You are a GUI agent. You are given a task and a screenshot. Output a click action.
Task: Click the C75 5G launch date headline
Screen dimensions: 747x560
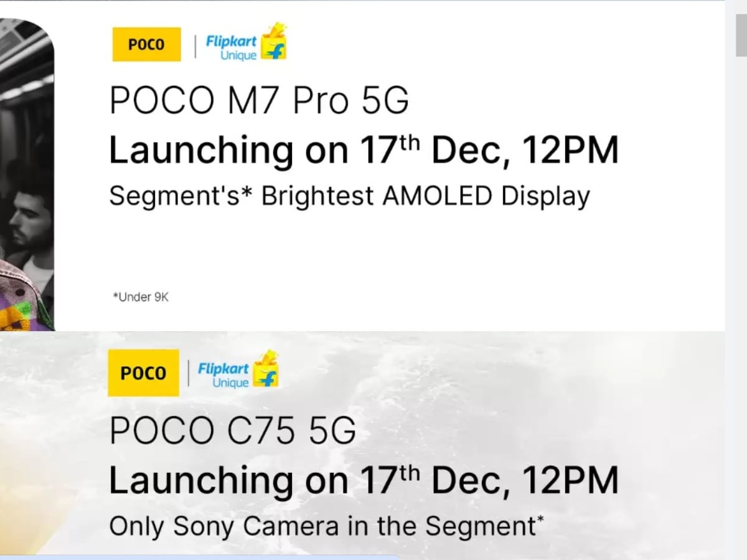(x=364, y=480)
